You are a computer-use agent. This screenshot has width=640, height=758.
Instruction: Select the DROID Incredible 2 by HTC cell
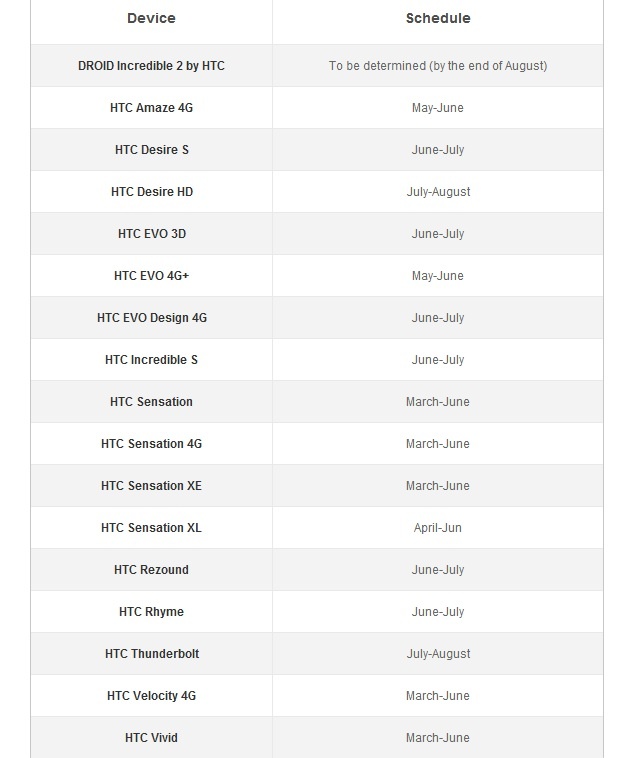click(x=151, y=66)
